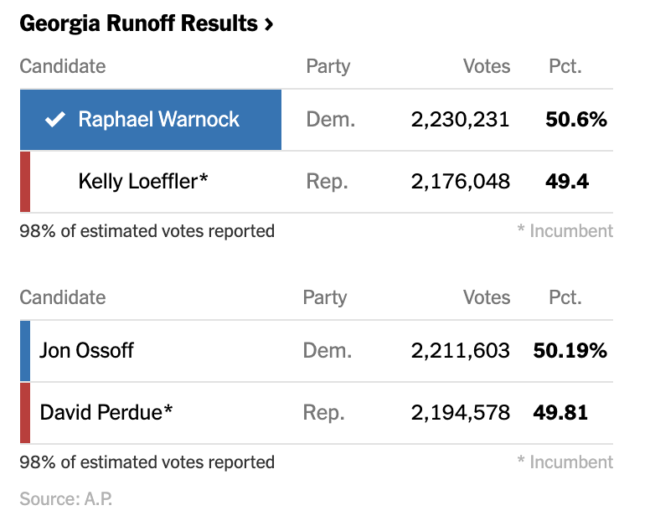650x521 pixels.
Task: Click Loeffler's vote total 2,176,048
Action: (x=460, y=181)
